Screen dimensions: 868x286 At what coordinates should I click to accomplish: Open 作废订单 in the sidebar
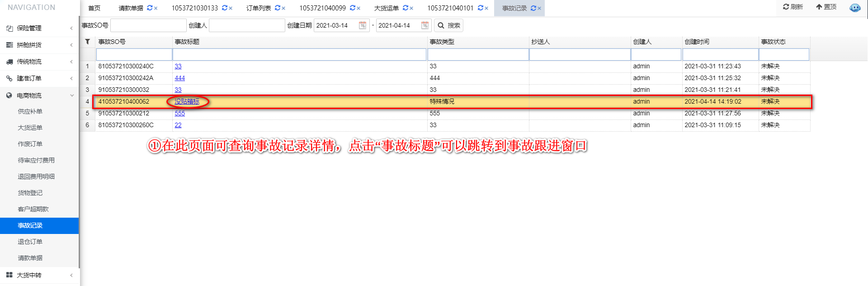(x=30, y=144)
